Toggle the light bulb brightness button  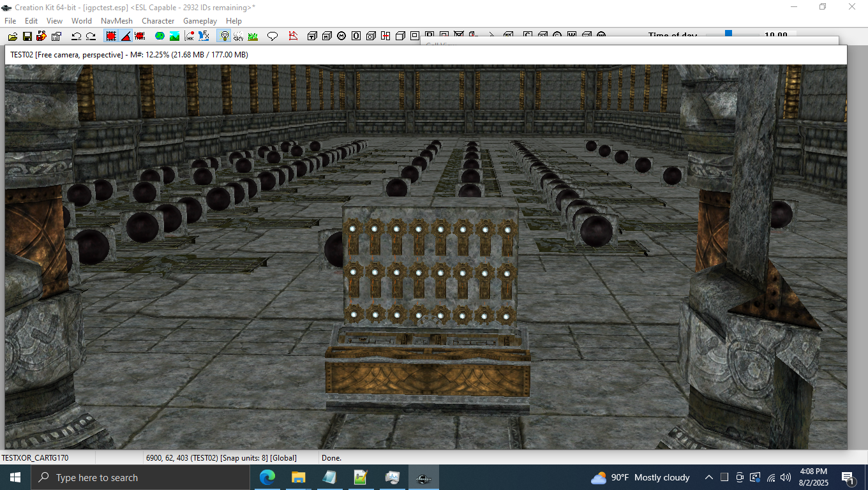coord(224,36)
